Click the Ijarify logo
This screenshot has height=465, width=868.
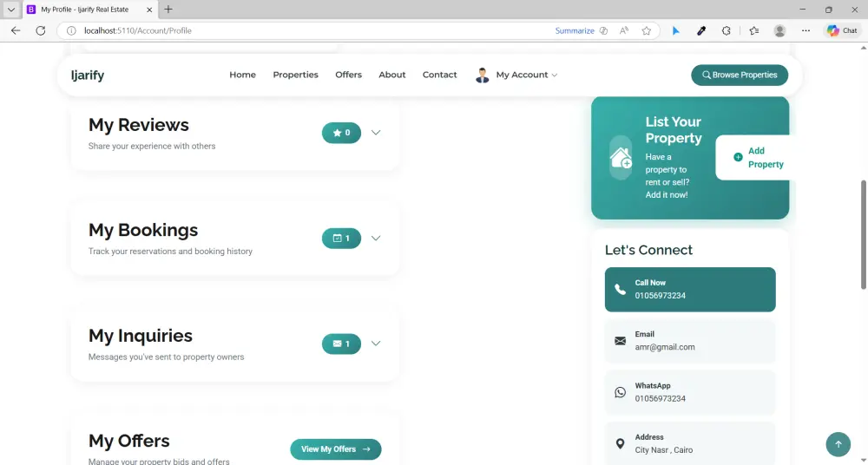pyautogui.click(x=88, y=75)
